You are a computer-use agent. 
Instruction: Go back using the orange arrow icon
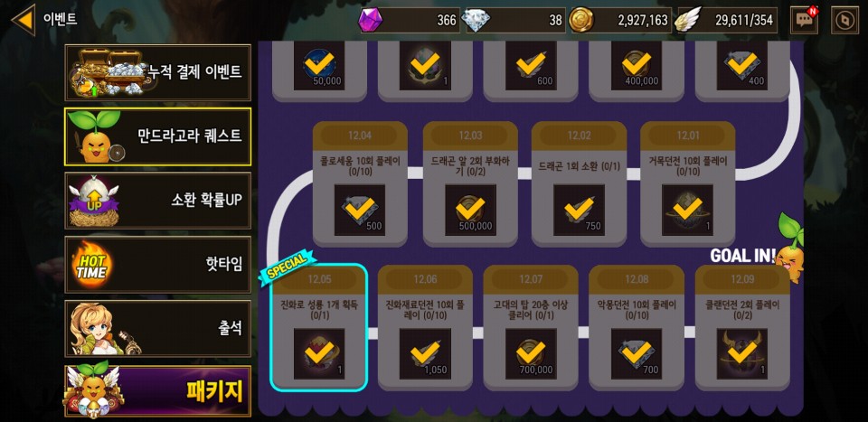[24, 20]
